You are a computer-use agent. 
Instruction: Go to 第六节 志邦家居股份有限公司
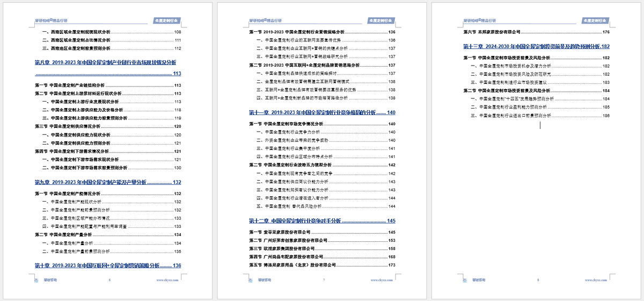[537, 32]
